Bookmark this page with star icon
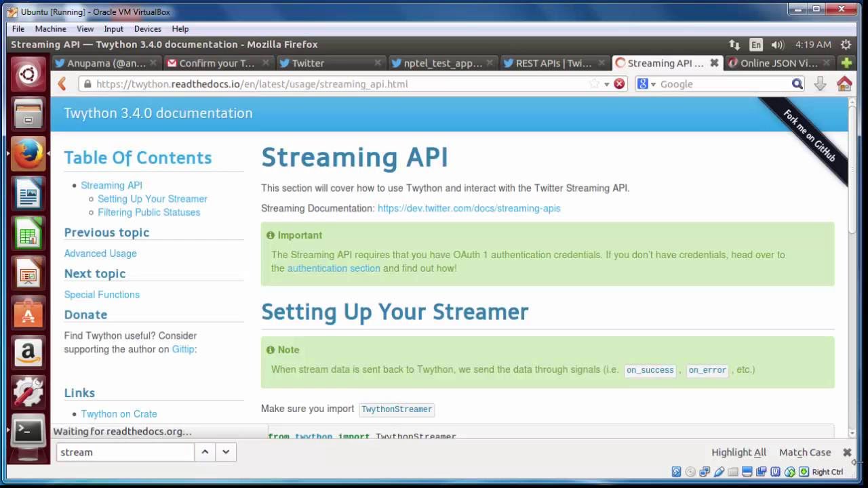Viewport: 868px width, 488px height. click(595, 84)
